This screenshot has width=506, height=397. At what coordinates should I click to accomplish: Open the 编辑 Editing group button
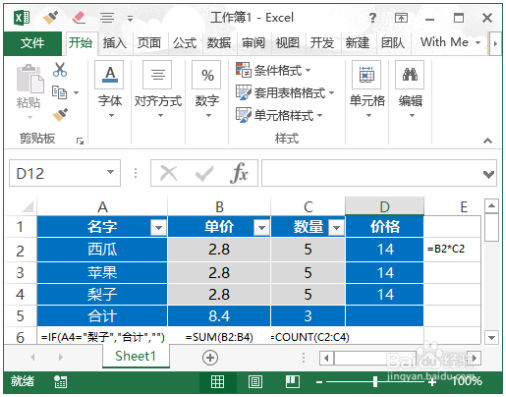point(410,90)
